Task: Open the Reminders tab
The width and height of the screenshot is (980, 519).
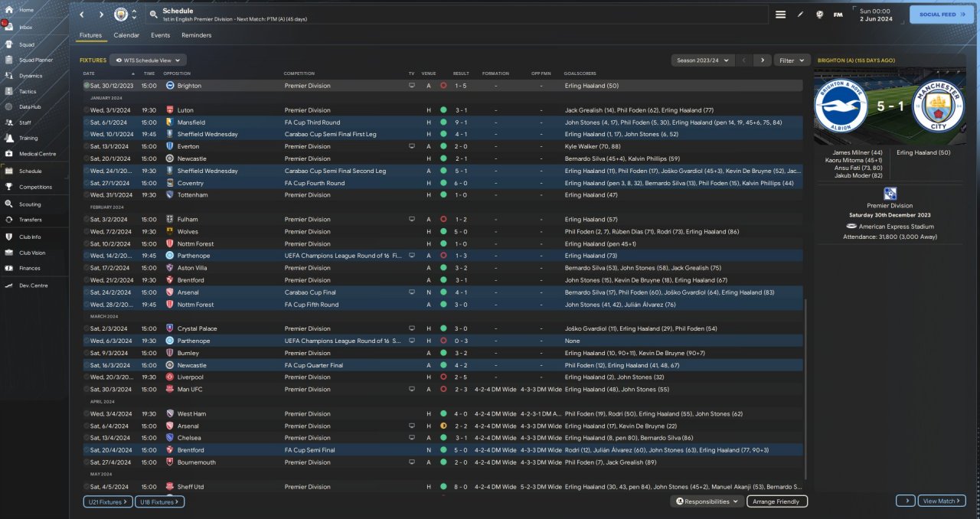Action: [196, 35]
